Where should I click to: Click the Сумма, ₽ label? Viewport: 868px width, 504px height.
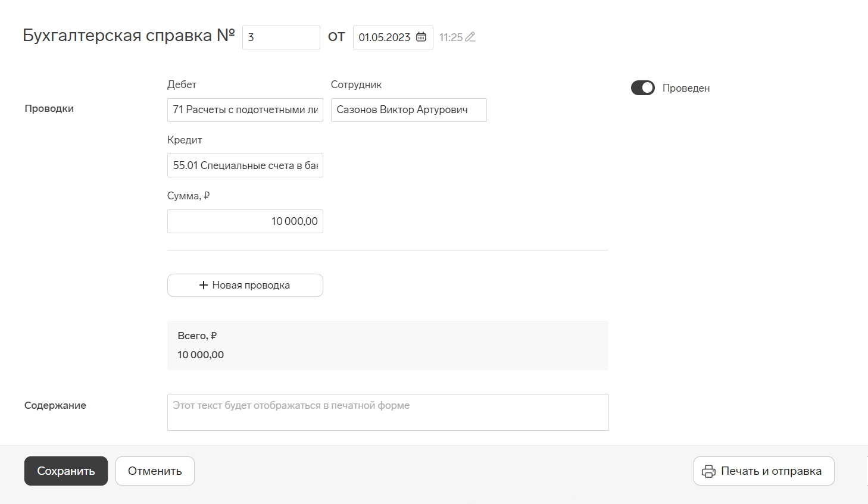[188, 196]
